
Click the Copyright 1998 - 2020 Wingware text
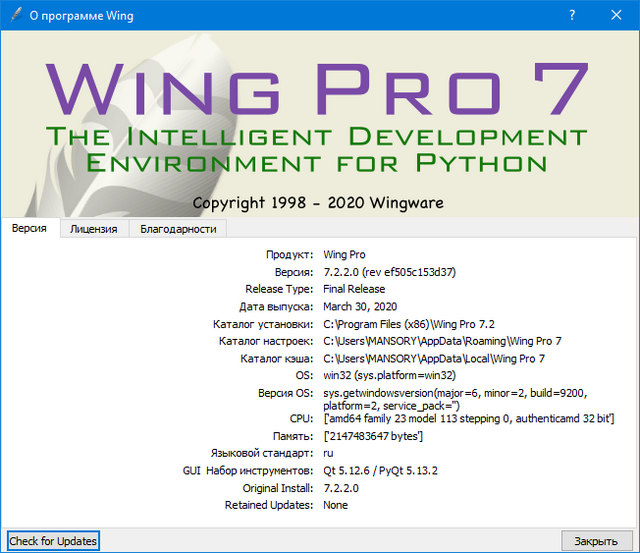pos(318,202)
